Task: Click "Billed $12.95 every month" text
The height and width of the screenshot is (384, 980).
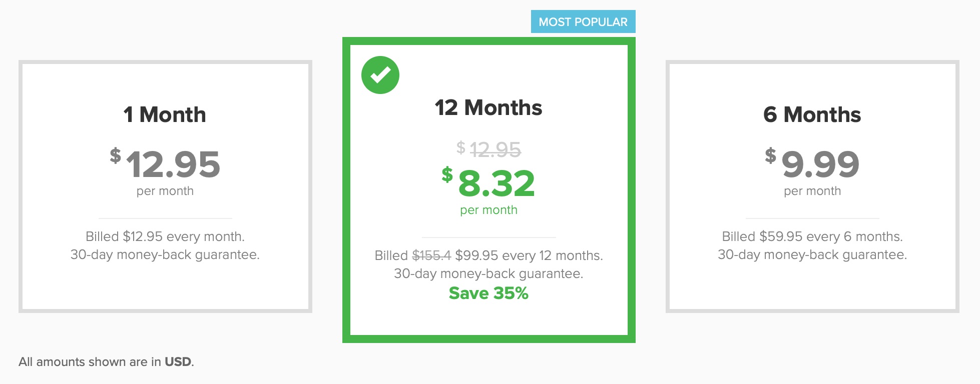Action: 165,236
